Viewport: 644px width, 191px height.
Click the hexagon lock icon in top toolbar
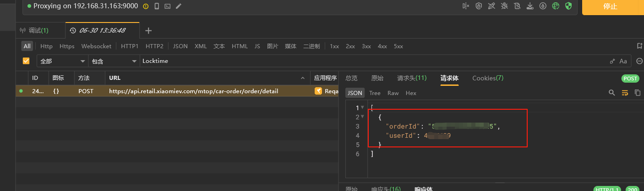click(479, 6)
